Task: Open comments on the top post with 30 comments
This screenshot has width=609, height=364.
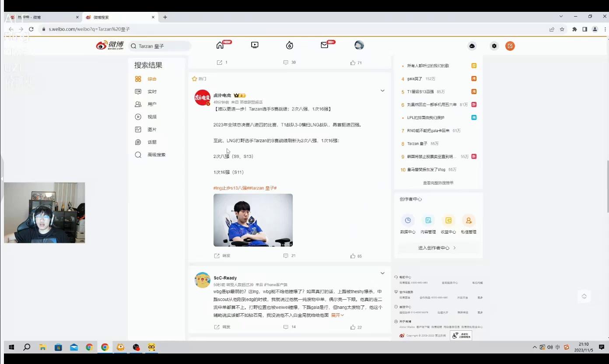Action: [x=289, y=63]
